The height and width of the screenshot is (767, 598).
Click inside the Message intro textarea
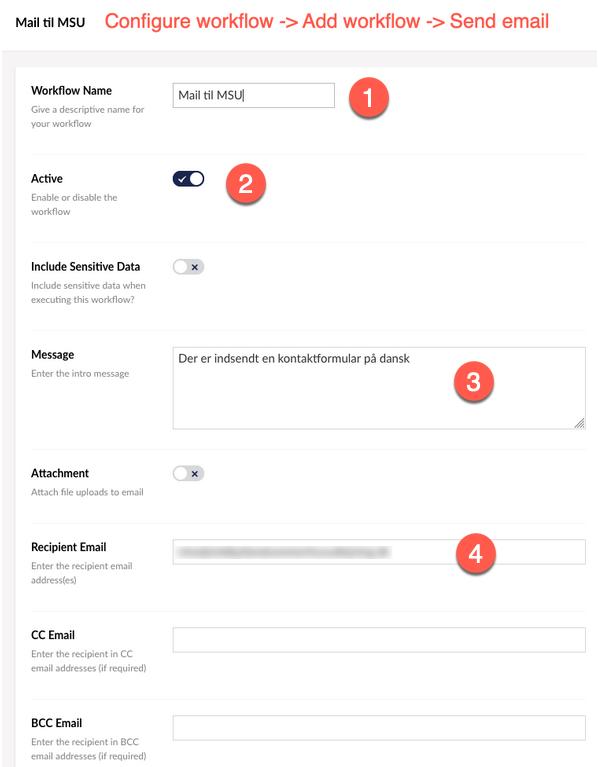(379, 388)
